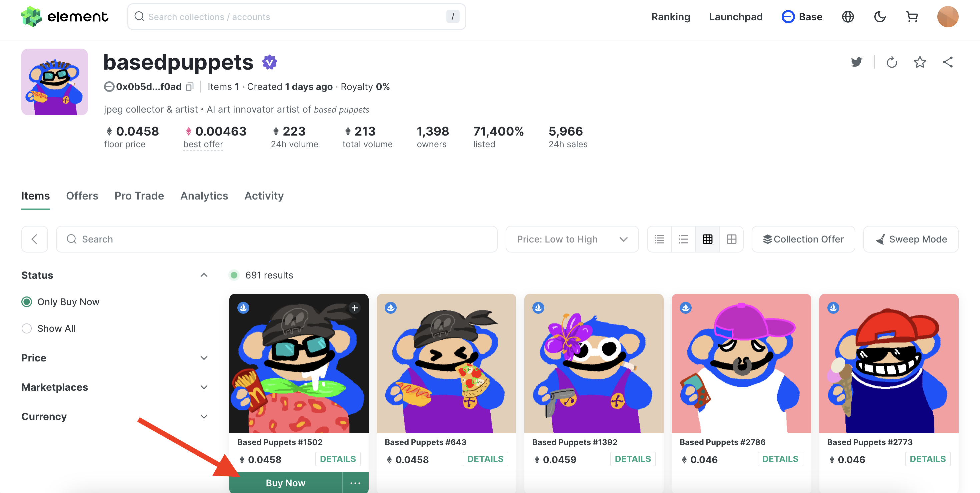Click the language globe icon
Viewport: 980px width, 493px height.
pyautogui.click(x=848, y=17)
